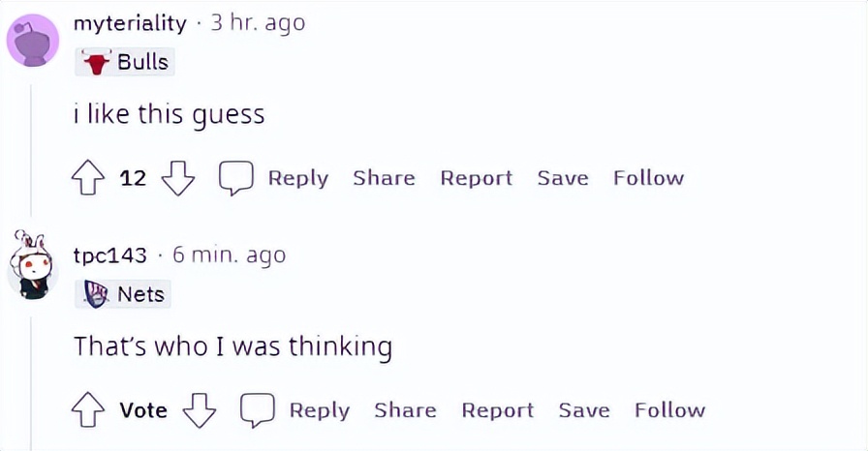The height and width of the screenshot is (451, 868).
Task: Upvote myteriality's comment
Action: pyautogui.click(x=88, y=178)
